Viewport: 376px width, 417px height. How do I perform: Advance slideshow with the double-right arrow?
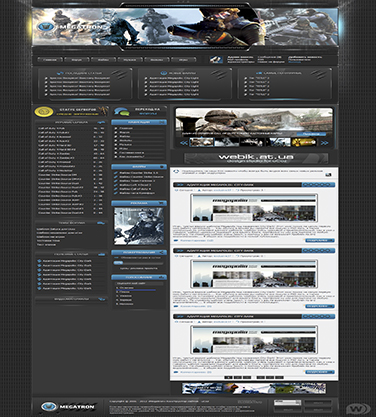click(x=324, y=142)
